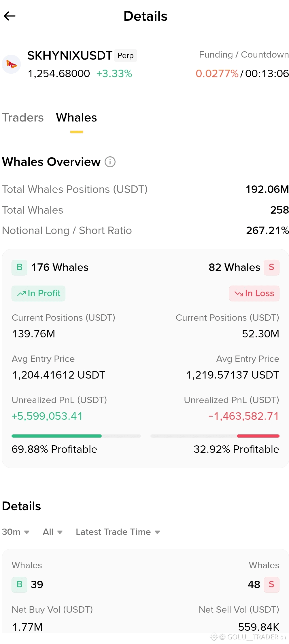This screenshot has height=644, width=289.
Task: Select the Whales tab
Action: [76, 117]
